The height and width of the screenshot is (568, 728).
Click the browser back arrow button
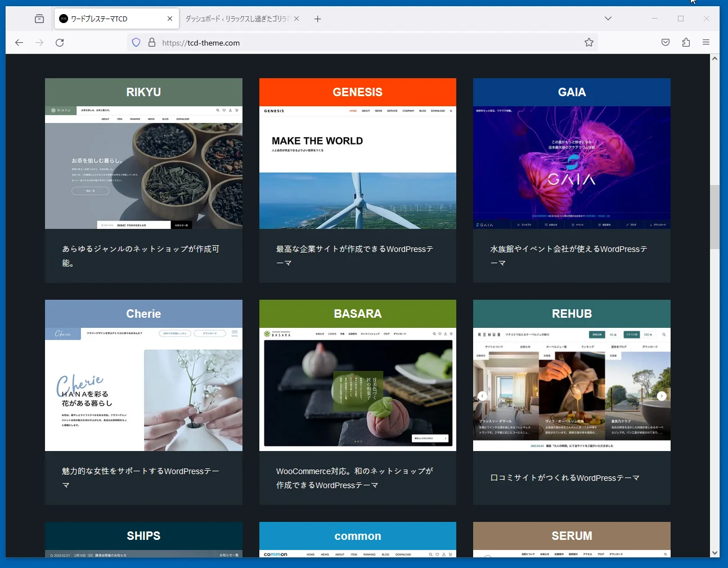click(x=19, y=43)
